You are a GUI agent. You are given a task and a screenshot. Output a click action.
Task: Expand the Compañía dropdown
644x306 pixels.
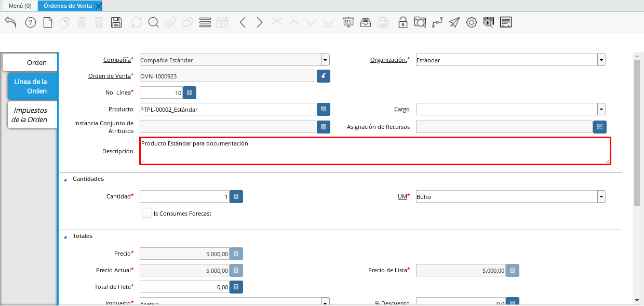(325, 60)
